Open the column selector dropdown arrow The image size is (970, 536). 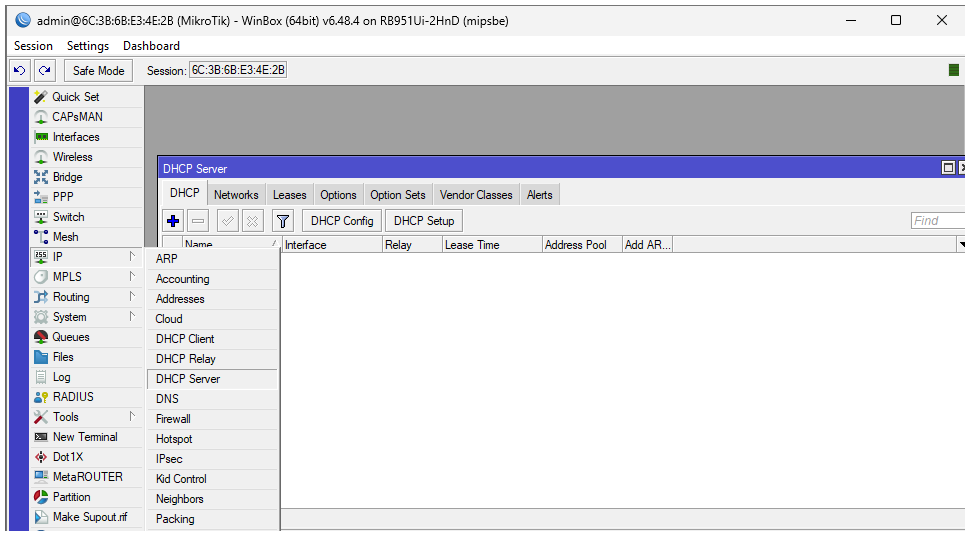(x=961, y=244)
